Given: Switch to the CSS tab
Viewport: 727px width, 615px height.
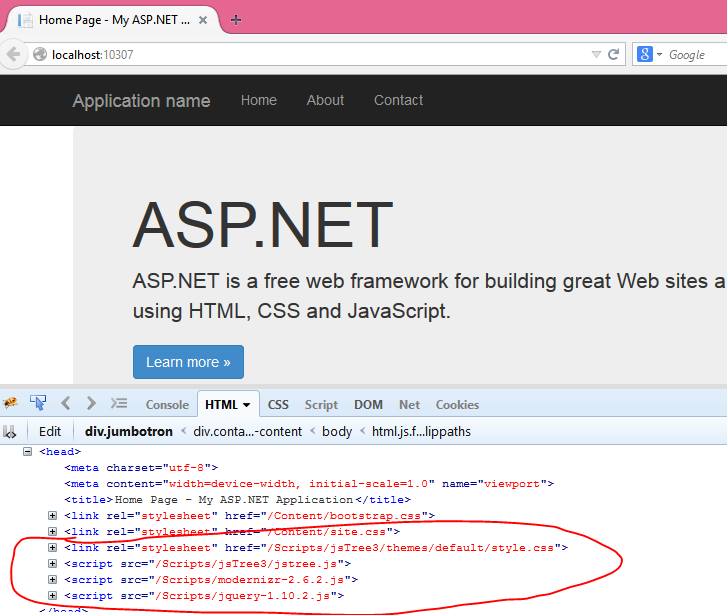Looking at the screenshot, I should pos(278,405).
